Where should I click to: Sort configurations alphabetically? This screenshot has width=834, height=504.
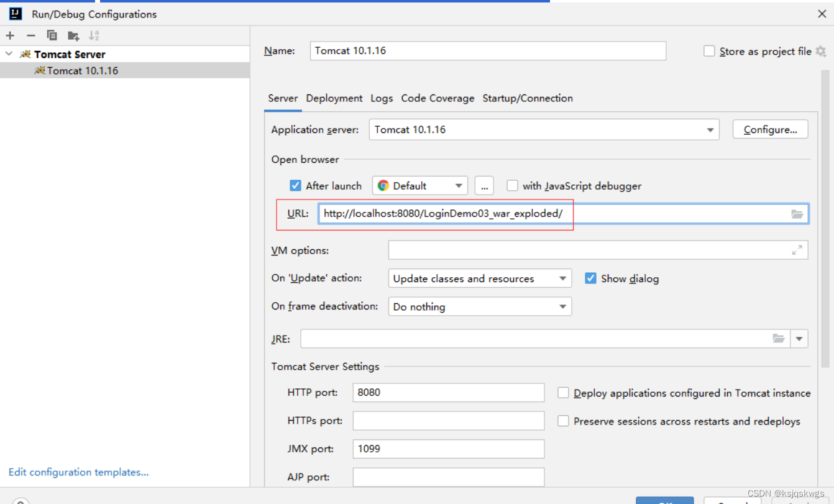94,35
